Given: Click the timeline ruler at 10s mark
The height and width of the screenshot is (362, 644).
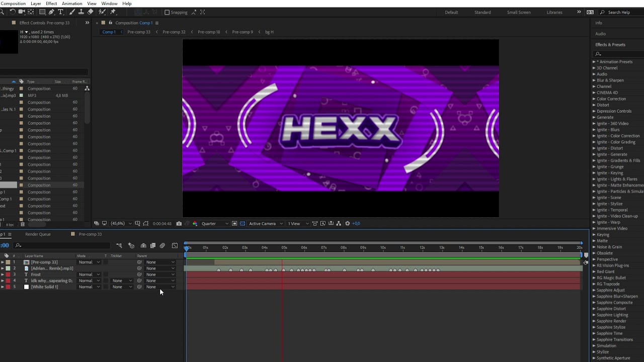Looking at the screenshot, I should point(383,248).
